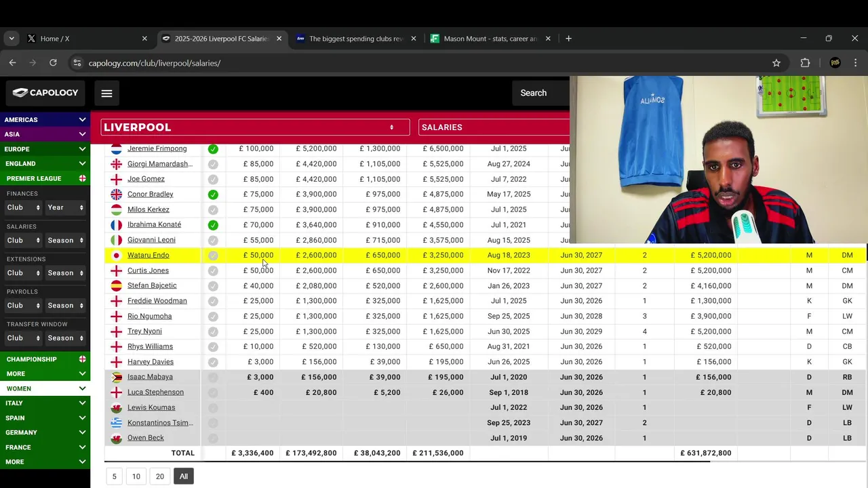Show 10 rows per page

(136, 476)
